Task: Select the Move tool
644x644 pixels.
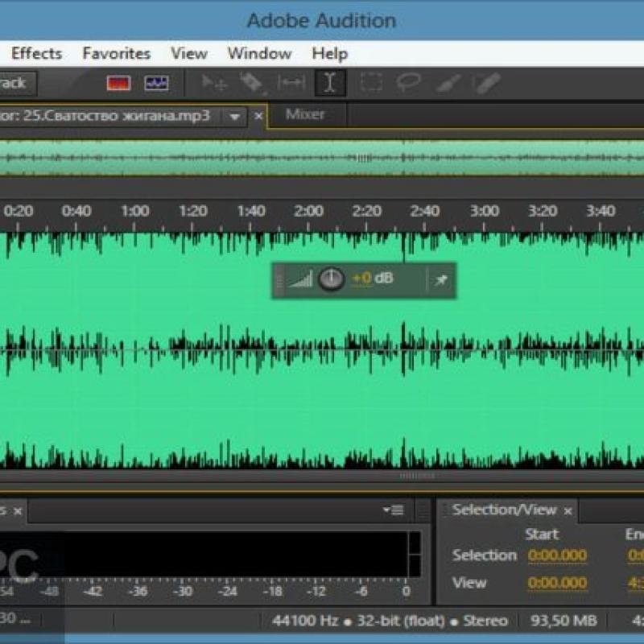Action: (213, 83)
